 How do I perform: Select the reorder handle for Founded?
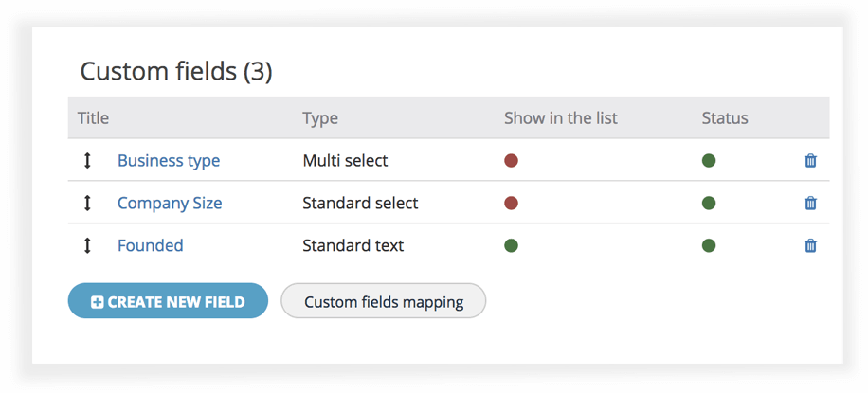pyautogui.click(x=87, y=245)
